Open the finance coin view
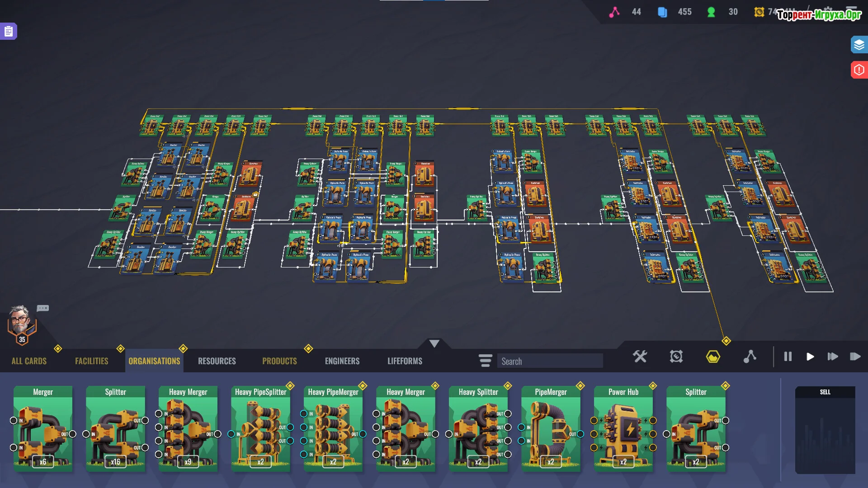Viewport: 868px width, 488px height. (676, 357)
